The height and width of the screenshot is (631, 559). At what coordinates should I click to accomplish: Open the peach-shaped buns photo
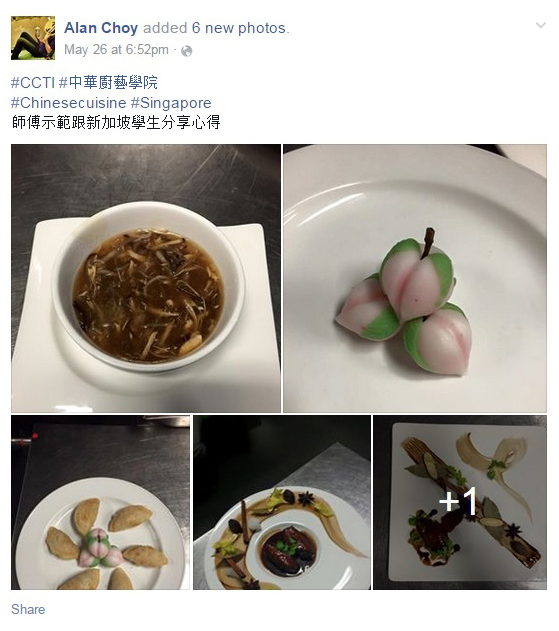coord(415,278)
